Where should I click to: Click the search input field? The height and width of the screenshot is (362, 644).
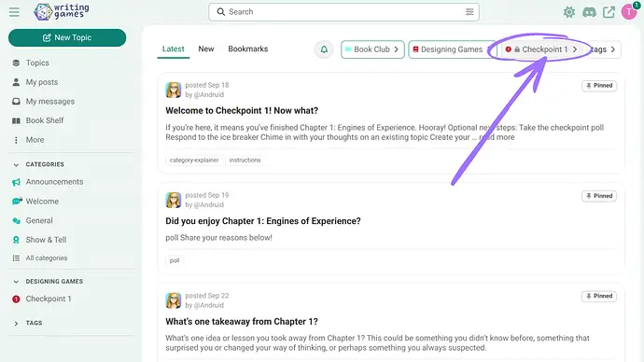(343, 12)
